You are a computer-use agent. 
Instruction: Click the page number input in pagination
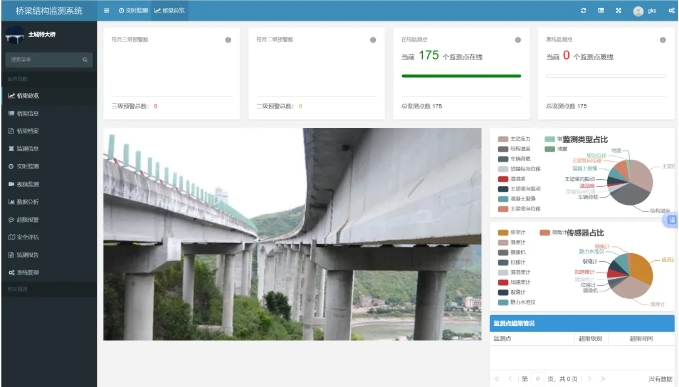(x=537, y=379)
